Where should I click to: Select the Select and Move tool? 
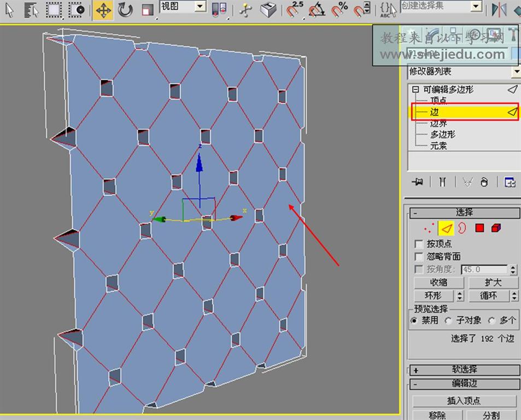(103, 10)
